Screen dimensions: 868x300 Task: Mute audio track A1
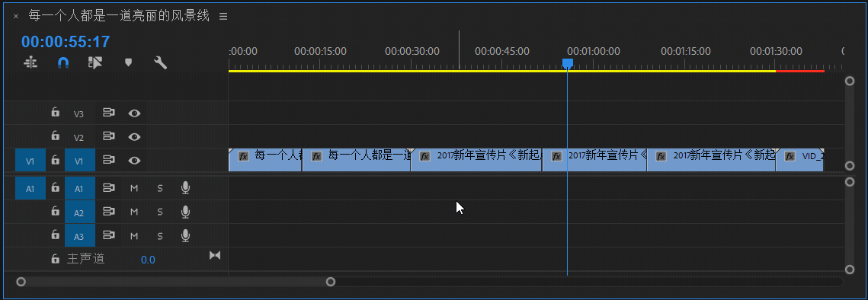pyautogui.click(x=134, y=188)
